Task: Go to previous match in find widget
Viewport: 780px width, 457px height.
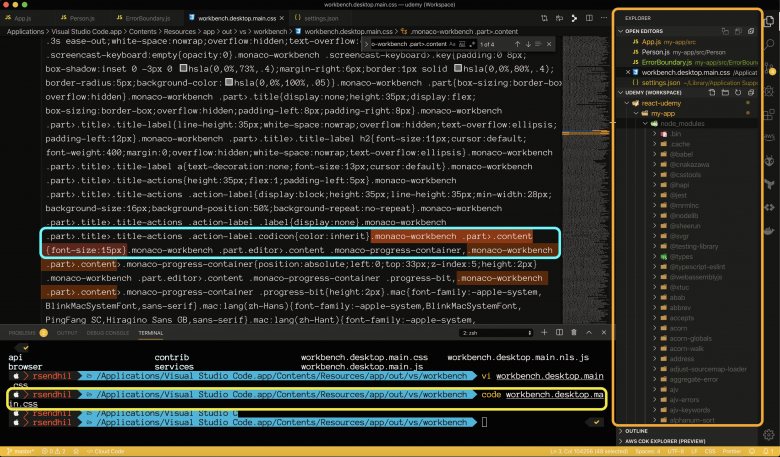Action: (517, 44)
